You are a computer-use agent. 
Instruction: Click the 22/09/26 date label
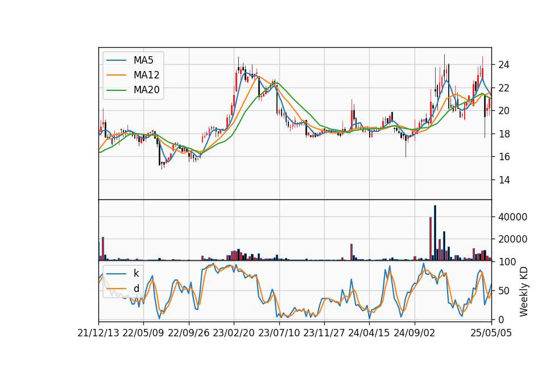[x=189, y=333]
